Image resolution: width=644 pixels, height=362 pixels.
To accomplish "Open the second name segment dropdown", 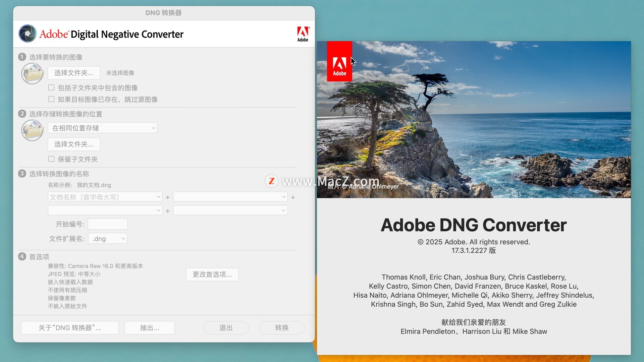I will coord(230,197).
